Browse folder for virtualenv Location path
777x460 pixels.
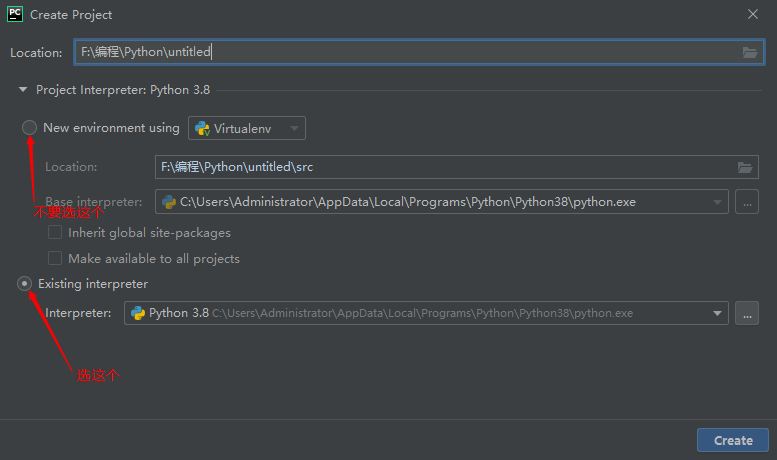coord(745,168)
